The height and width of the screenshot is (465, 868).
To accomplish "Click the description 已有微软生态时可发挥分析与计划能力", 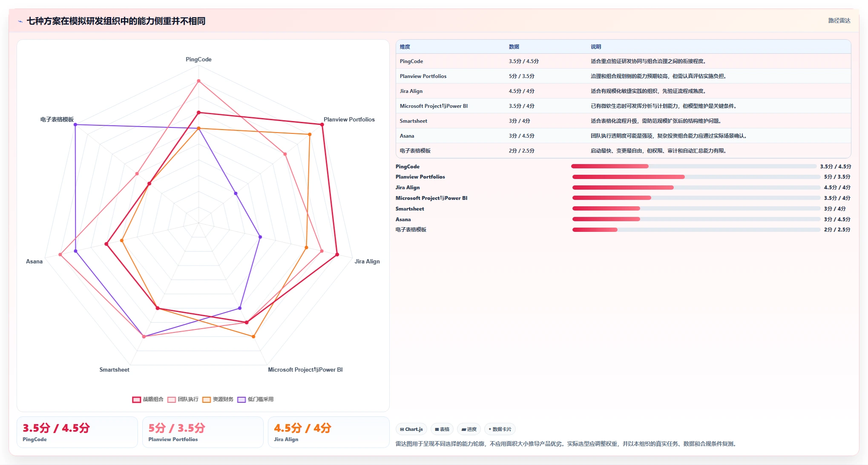I will pos(664,106).
